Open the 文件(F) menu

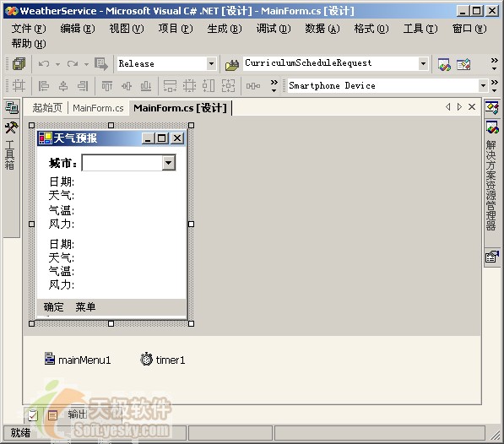[29, 29]
